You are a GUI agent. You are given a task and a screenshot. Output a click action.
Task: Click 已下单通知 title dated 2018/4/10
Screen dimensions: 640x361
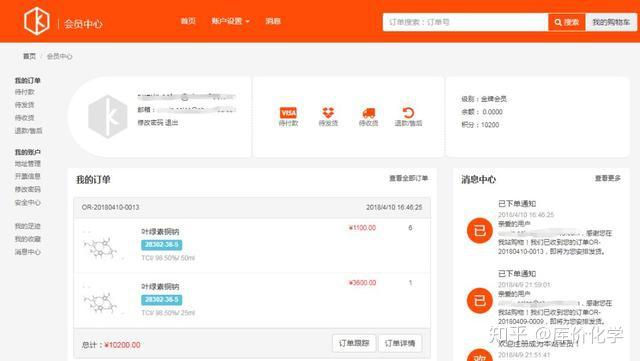pyautogui.click(x=517, y=204)
